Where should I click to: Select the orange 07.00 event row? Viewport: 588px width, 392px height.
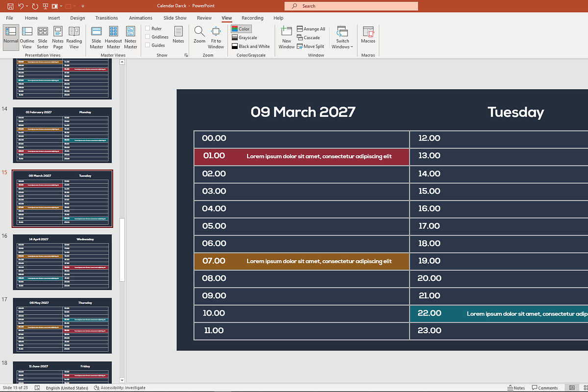pos(302,261)
